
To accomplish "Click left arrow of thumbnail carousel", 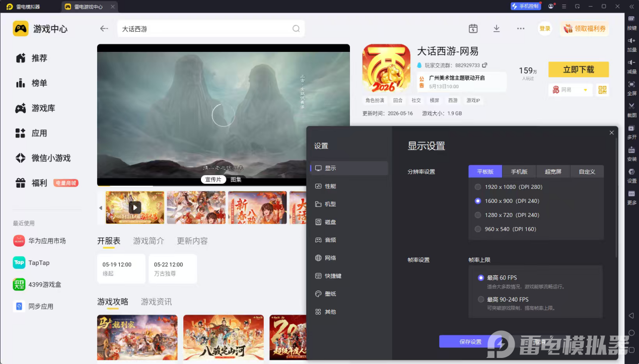I will click(100, 208).
